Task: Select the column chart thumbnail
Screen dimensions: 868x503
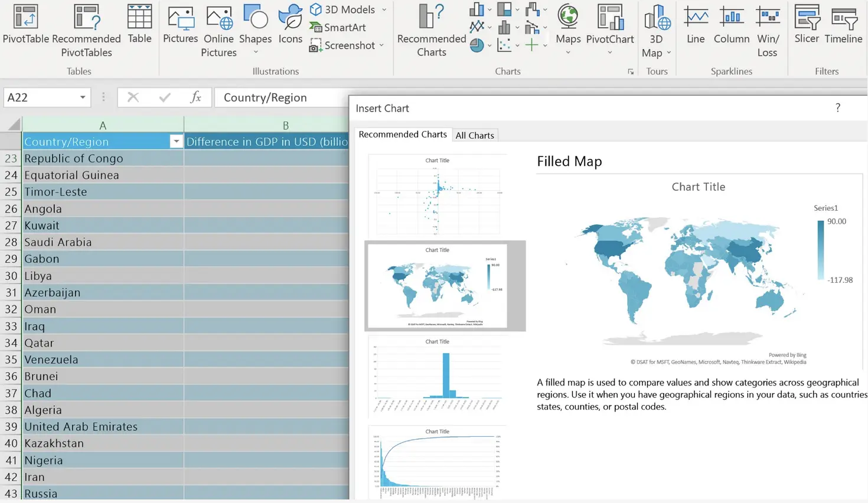Action: pyautogui.click(x=438, y=377)
